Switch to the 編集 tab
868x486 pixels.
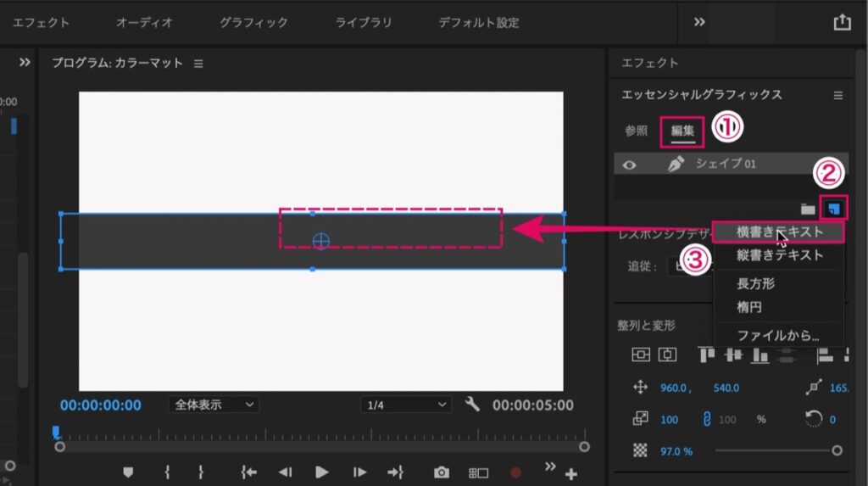tap(682, 131)
